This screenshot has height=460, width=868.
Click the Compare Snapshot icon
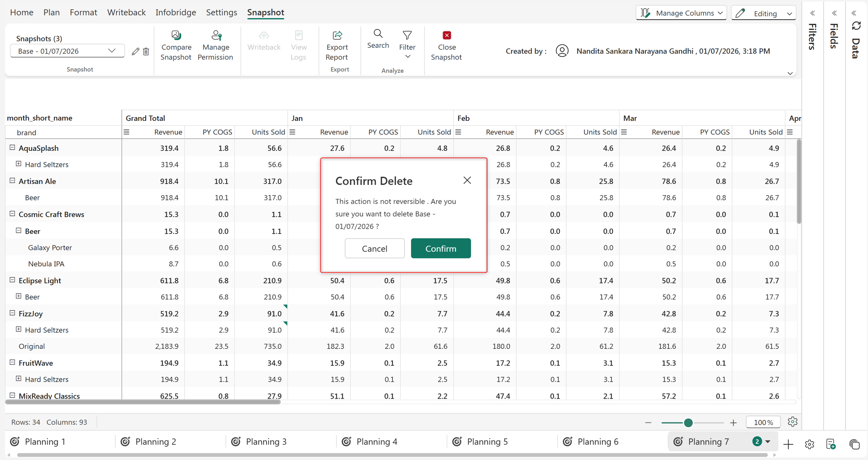point(176,35)
